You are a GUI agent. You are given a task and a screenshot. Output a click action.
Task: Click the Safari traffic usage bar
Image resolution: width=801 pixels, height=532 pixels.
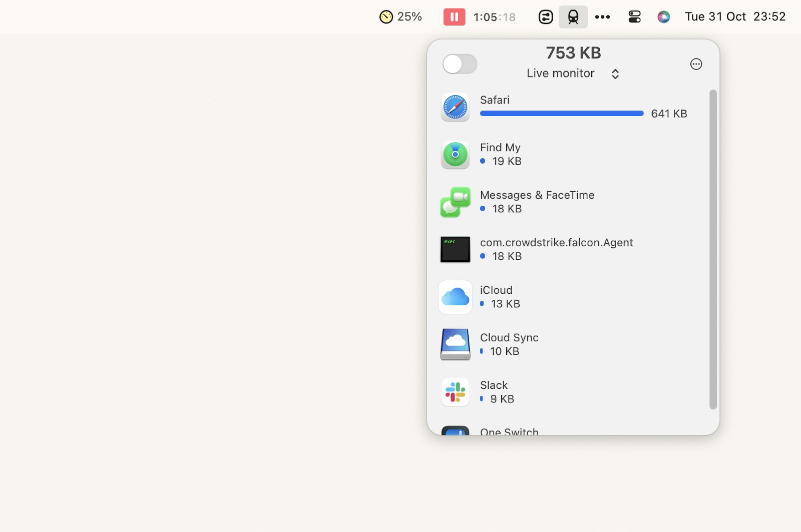coord(562,114)
